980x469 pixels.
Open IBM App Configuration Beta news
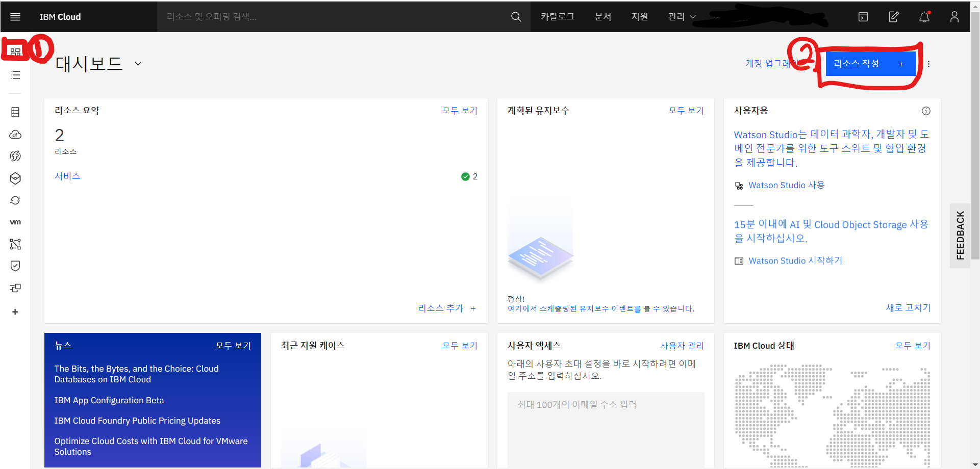click(109, 401)
